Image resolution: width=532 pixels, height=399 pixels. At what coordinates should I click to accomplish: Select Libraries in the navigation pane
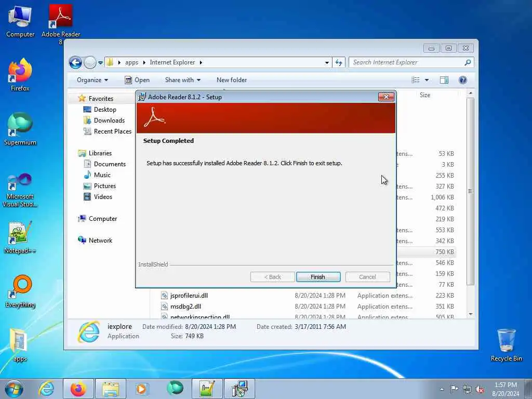[x=100, y=153]
